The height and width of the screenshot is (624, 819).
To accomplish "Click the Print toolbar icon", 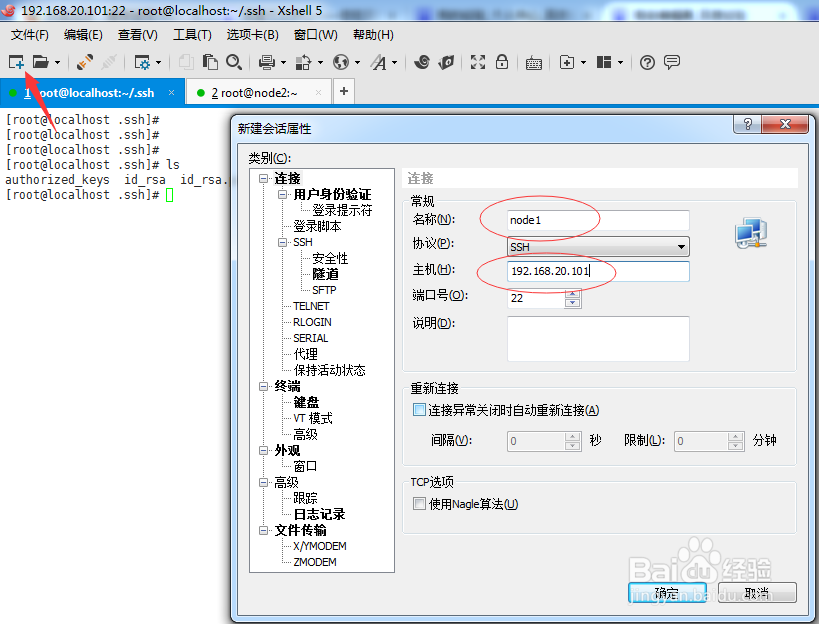I will [266, 62].
